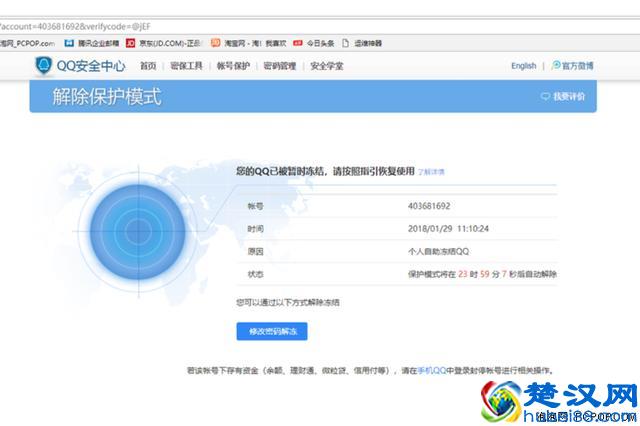Go to 首页 in site navigation
Viewport: 640px width, 426px height.
coord(148,66)
